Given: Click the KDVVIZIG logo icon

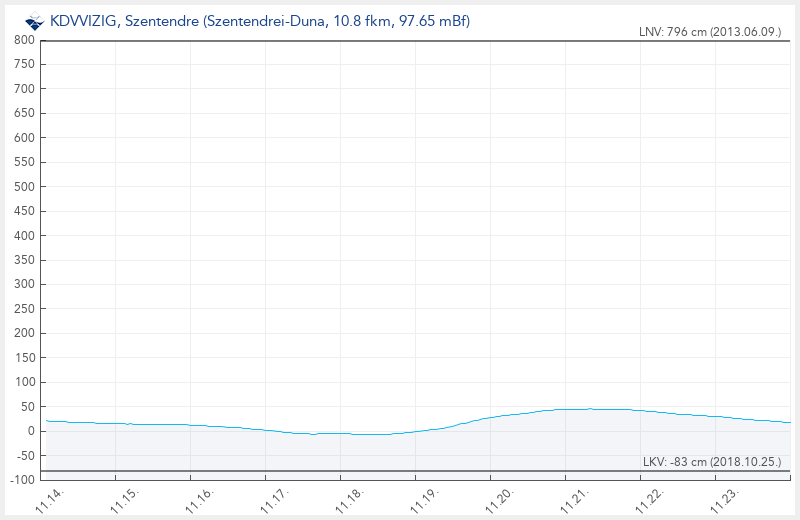Looking at the screenshot, I should (x=35, y=21).
